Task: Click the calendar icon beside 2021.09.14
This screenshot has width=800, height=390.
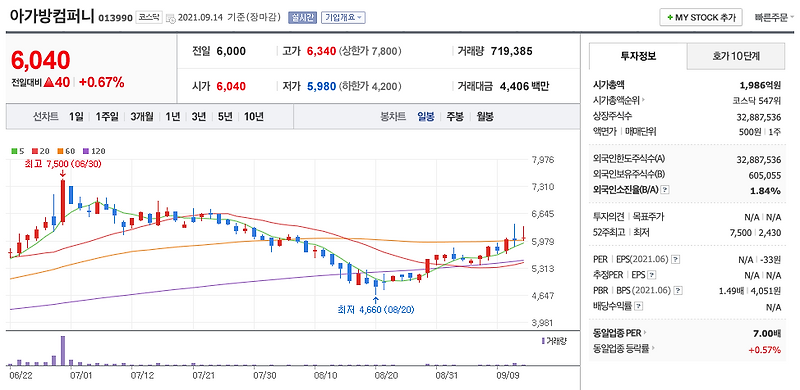Action: point(170,18)
